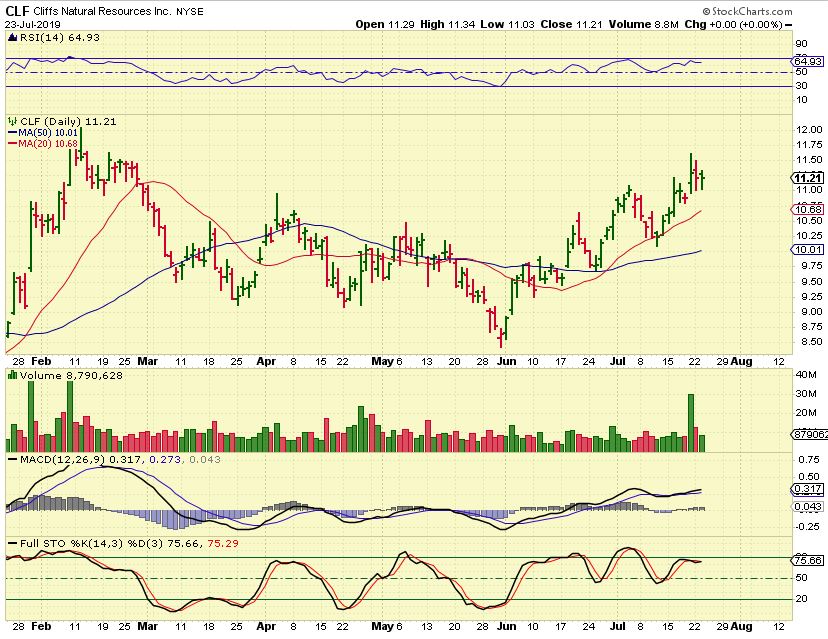Click the company name Cliffs Natural Resources Inc.
828x639 pixels.
point(102,11)
